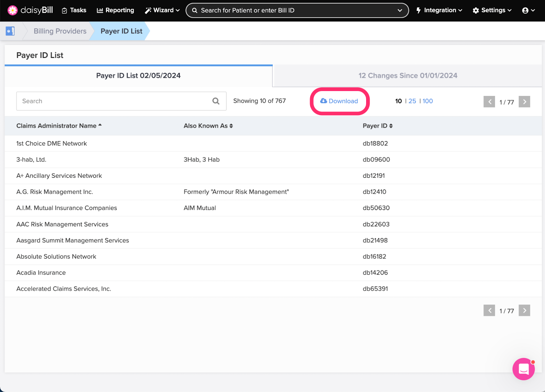This screenshot has width=545, height=392.
Task: Expand the Settings dropdown
Action: 492,10
